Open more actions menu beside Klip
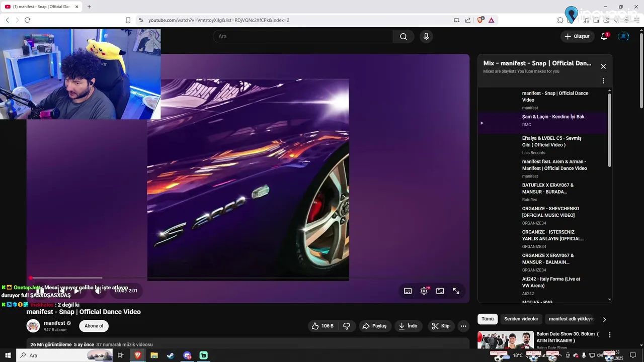 click(x=463, y=326)
